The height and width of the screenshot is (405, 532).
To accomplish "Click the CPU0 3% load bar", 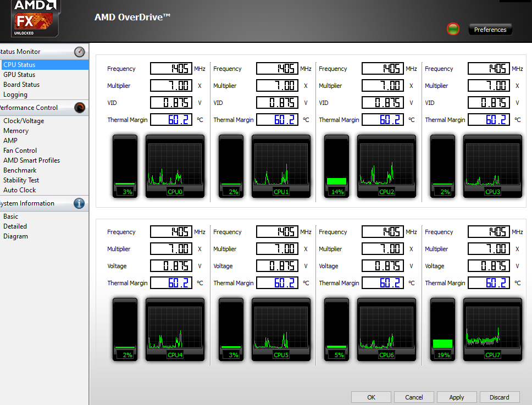I will pyautogui.click(x=125, y=166).
